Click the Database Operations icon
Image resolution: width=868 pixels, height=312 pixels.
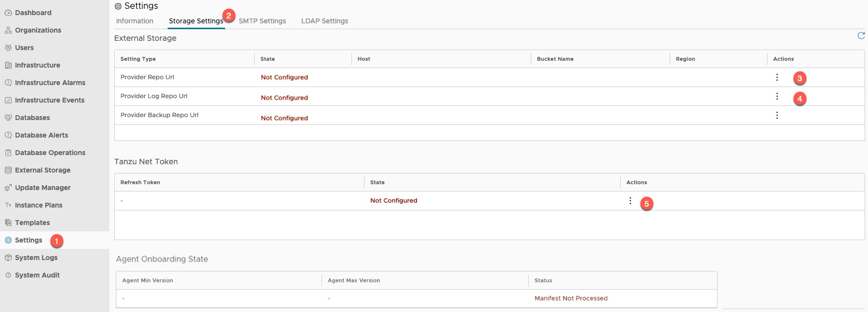click(x=8, y=153)
